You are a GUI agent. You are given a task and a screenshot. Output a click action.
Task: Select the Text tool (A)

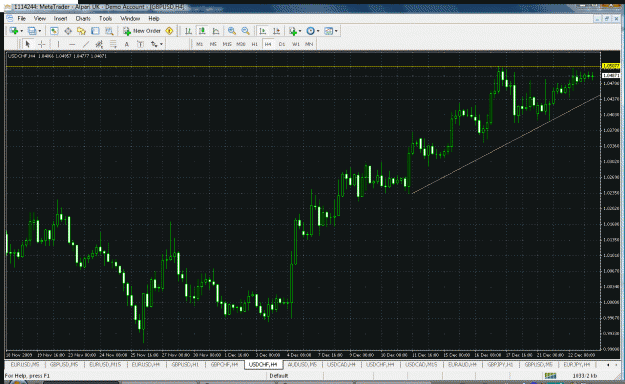(127, 44)
